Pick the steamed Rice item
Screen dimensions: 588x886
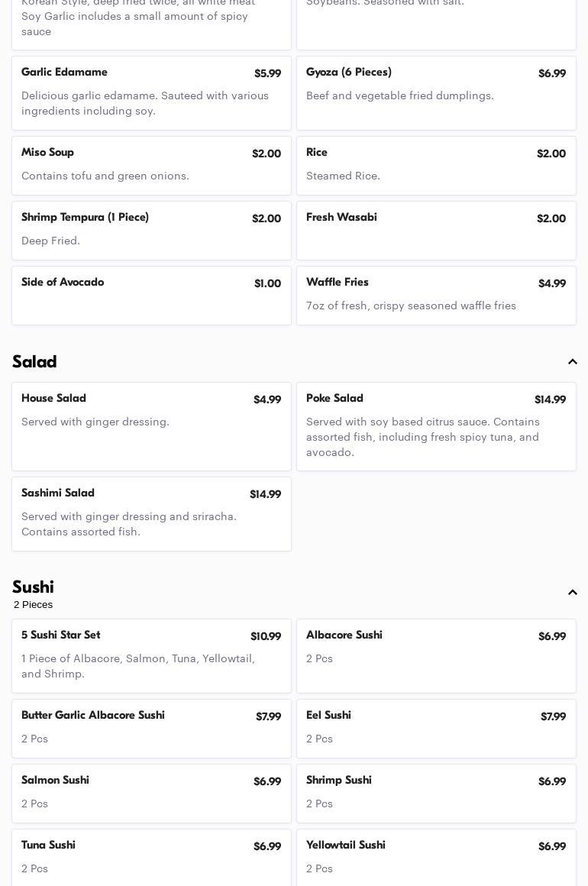[436, 166]
